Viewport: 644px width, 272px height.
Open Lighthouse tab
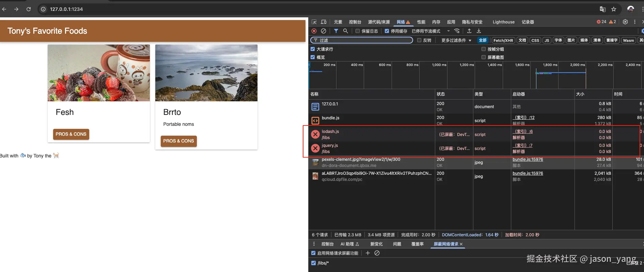[504, 22]
